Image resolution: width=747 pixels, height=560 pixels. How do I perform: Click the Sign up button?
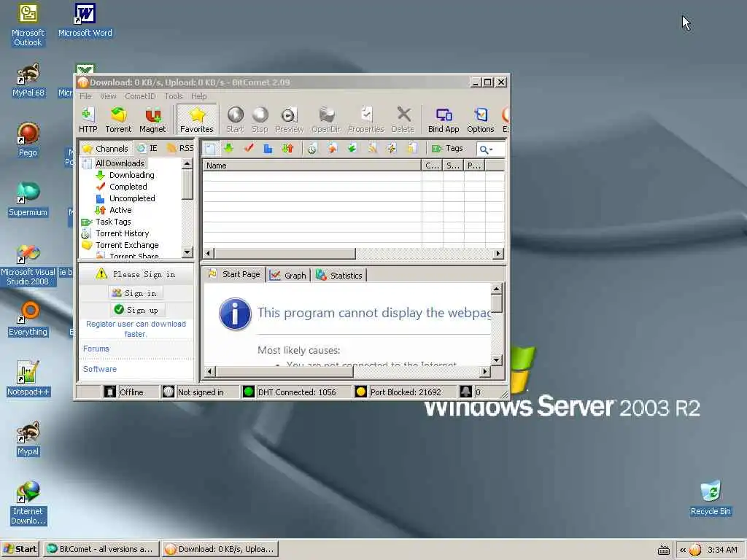click(136, 310)
